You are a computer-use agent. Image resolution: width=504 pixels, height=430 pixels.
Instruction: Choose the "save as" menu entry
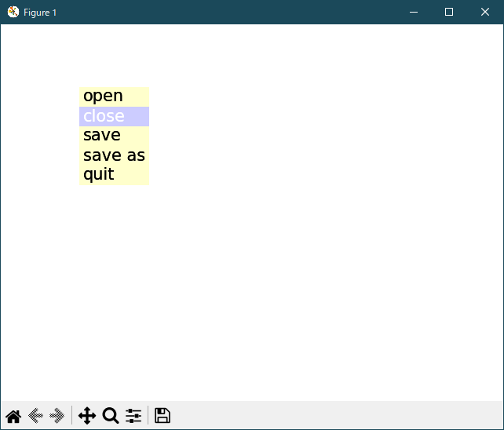(114, 155)
